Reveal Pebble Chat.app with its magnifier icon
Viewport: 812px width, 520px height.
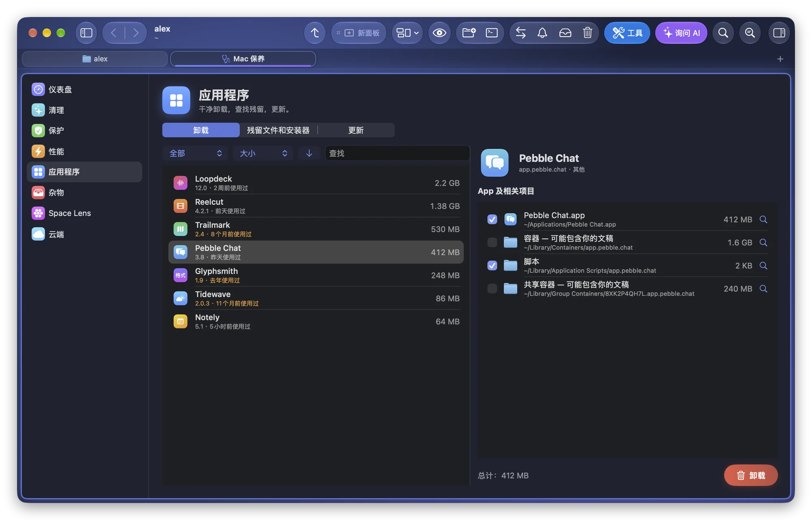(x=763, y=219)
